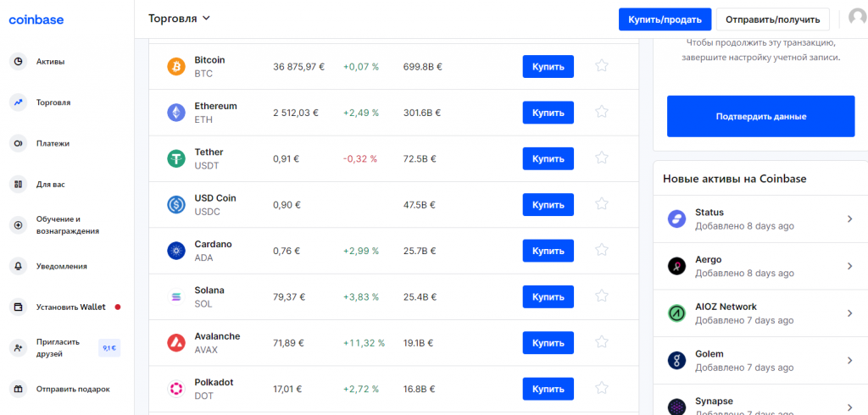
Task: Click the Solana logo icon
Action: coord(176,296)
